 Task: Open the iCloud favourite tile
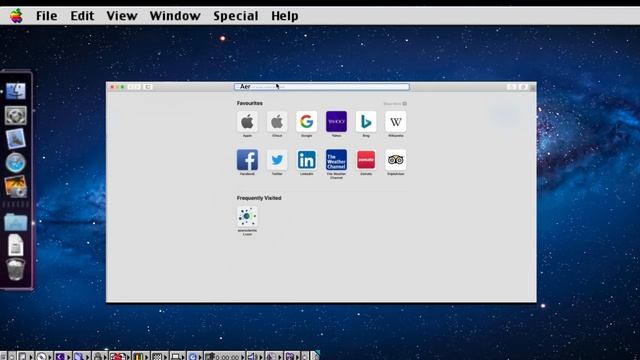(x=277, y=122)
